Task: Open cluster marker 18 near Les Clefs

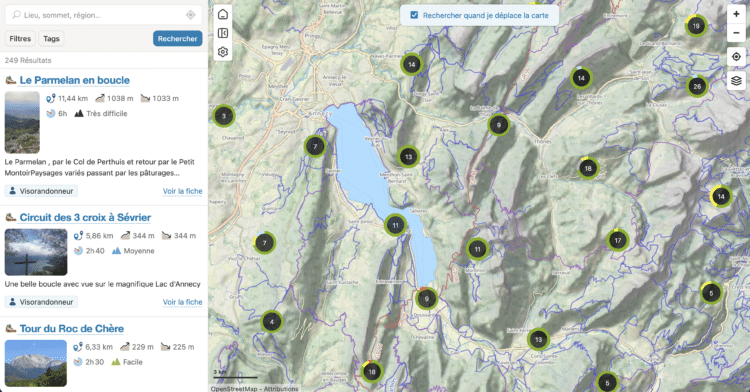Action: 588,168
